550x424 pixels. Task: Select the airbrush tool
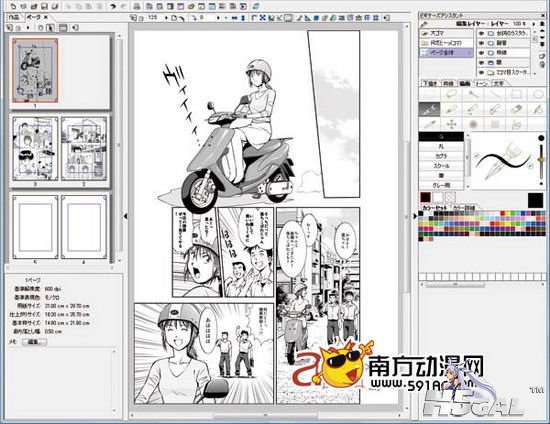(x=473, y=124)
